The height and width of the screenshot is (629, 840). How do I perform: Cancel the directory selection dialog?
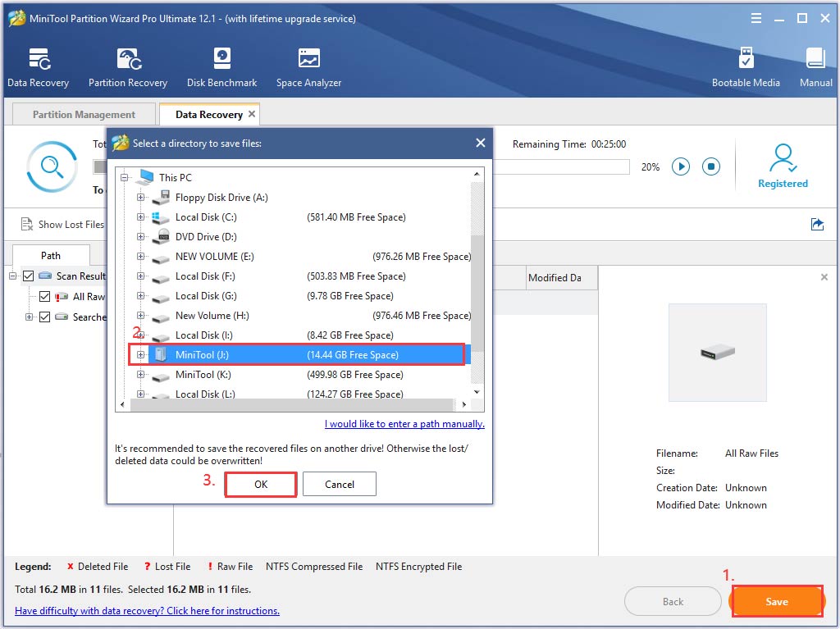coord(340,485)
